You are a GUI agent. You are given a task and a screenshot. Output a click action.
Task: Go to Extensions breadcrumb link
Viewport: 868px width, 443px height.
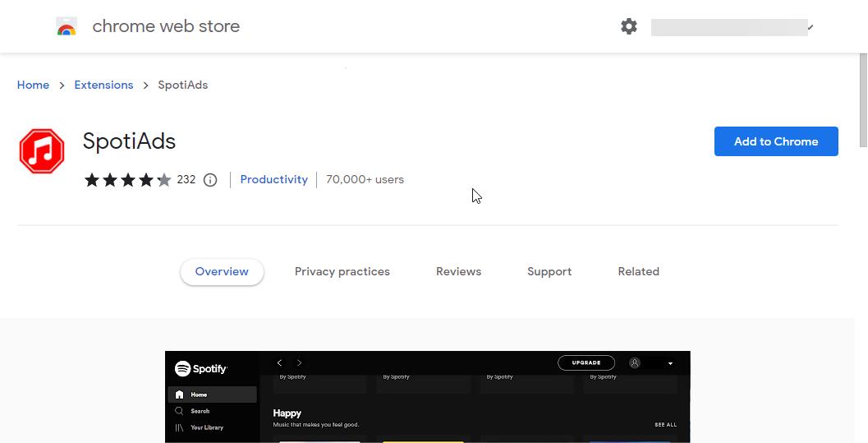pos(103,85)
